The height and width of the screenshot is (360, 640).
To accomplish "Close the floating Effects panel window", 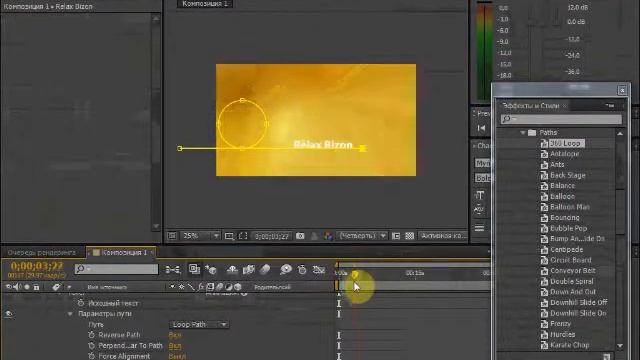I will [622, 90].
